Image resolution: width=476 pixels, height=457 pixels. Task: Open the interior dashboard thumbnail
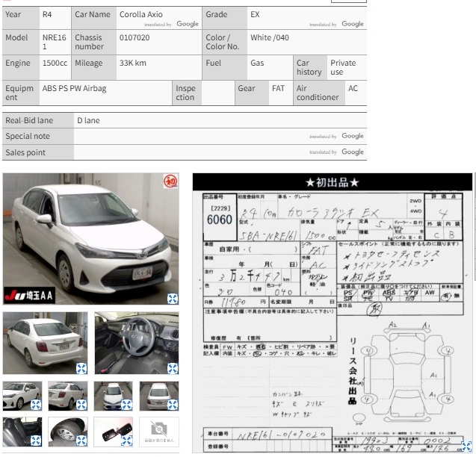137,343
